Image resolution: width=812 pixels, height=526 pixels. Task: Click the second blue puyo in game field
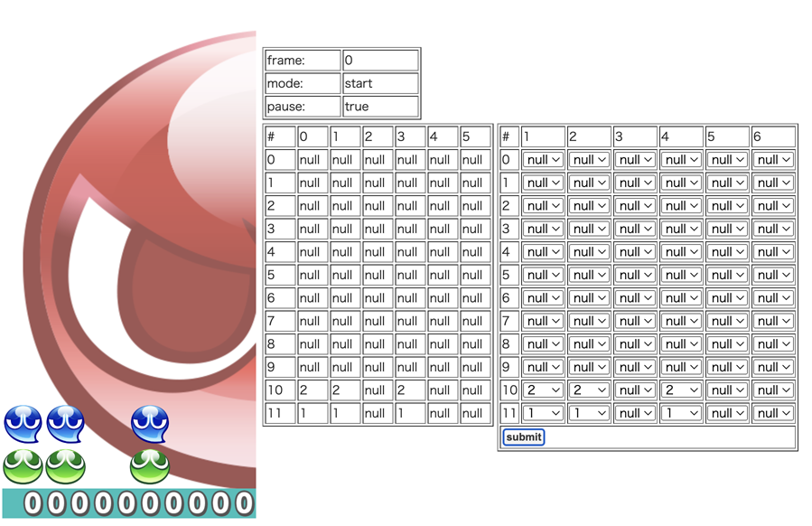[65, 423]
